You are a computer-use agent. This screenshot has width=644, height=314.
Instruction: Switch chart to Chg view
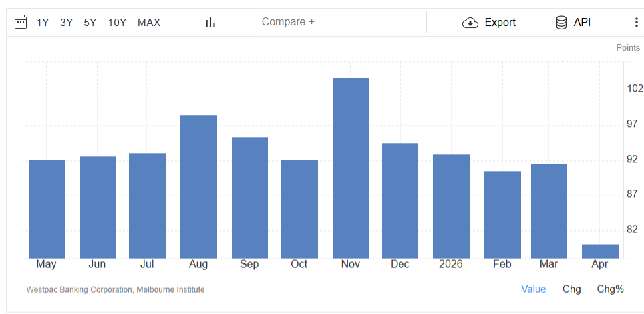[571, 289]
